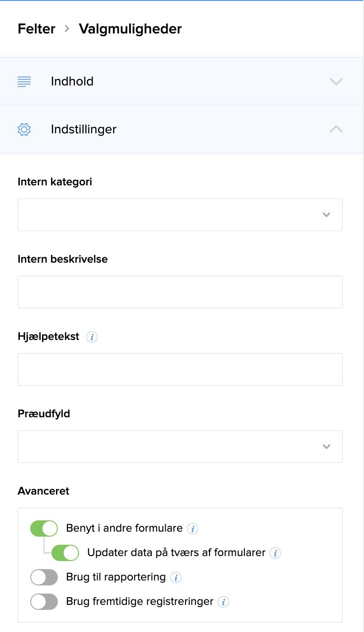
Task: Click inside the Hjælpetekst text box
Action: tap(180, 369)
